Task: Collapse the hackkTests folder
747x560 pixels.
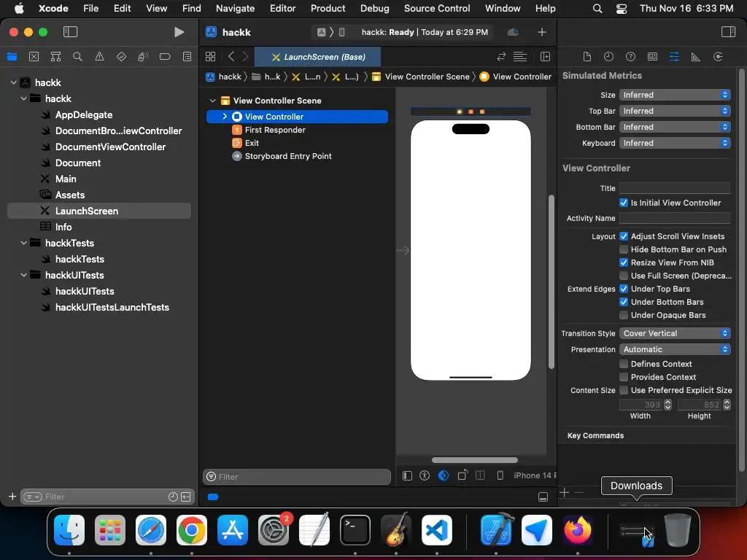Action: coord(24,243)
